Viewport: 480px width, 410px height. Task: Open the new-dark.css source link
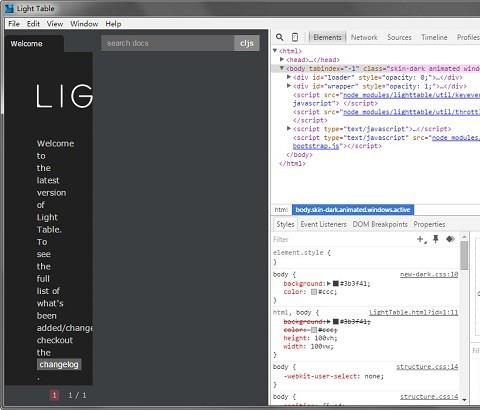tap(429, 274)
